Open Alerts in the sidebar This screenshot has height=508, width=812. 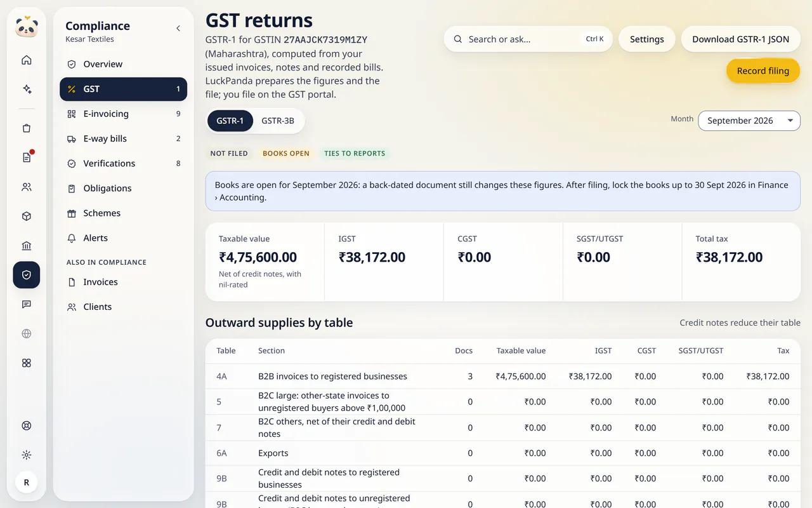pyautogui.click(x=124, y=237)
